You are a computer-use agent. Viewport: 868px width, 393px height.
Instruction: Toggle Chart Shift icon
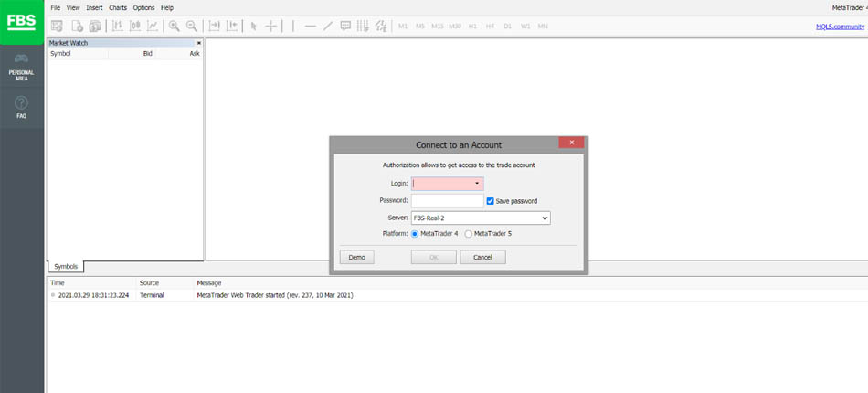(232, 26)
